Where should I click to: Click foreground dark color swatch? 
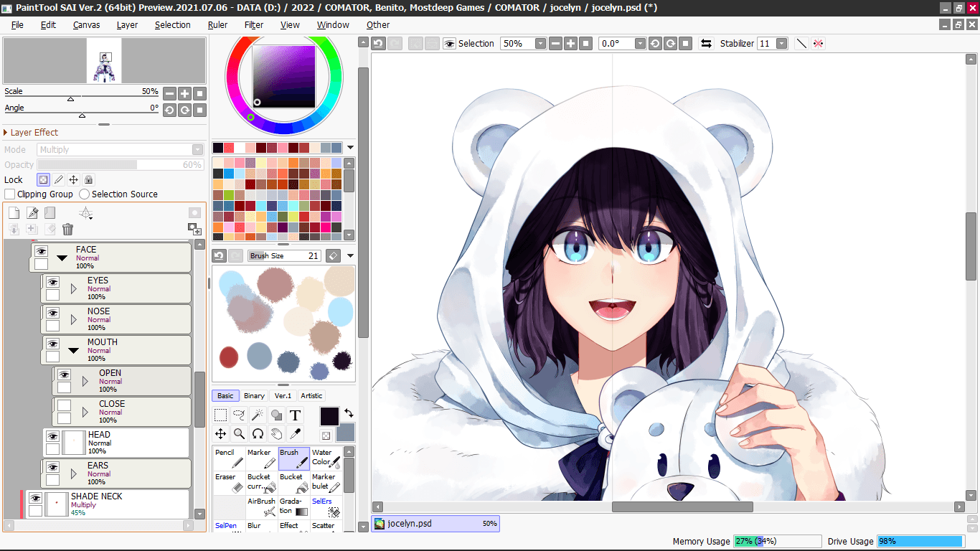pyautogui.click(x=329, y=416)
